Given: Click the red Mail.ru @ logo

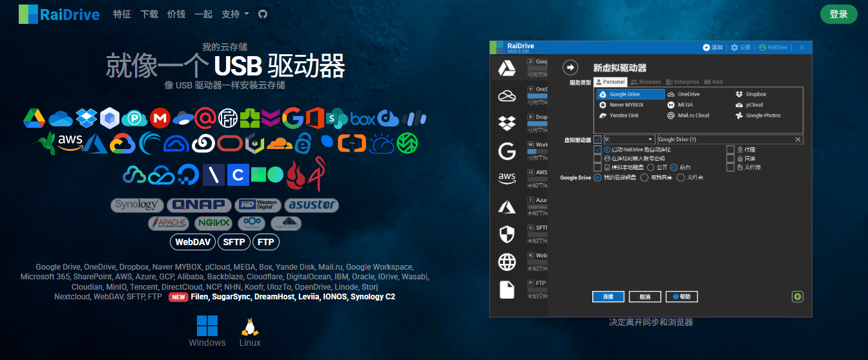Looking at the screenshot, I should (x=205, y=118).
